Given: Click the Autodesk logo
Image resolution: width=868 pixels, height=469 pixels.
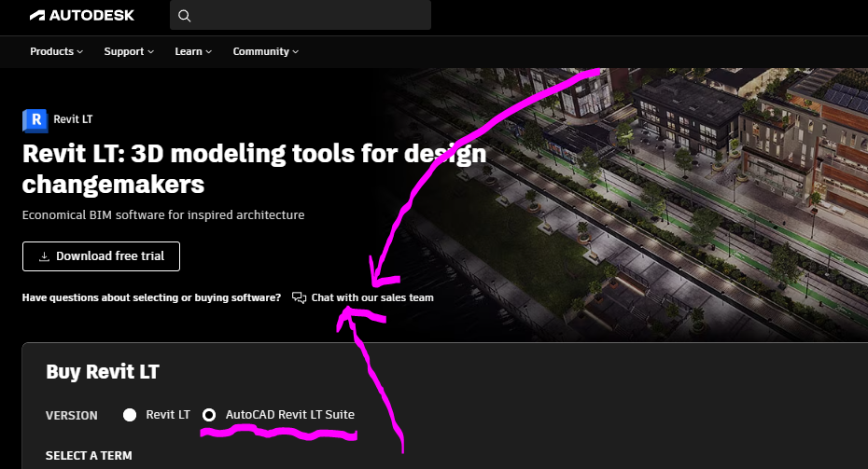Looking at the screenshot, I should (x=82, y=16).
